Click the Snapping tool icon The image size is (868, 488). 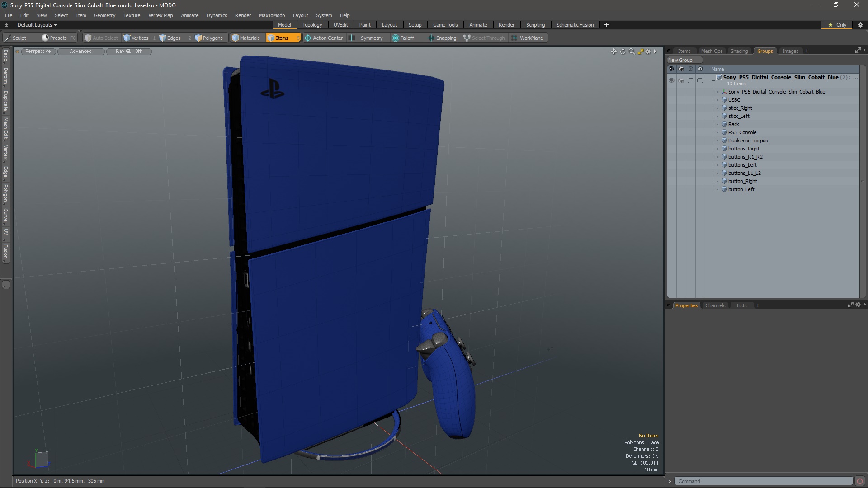pos(431,38)
